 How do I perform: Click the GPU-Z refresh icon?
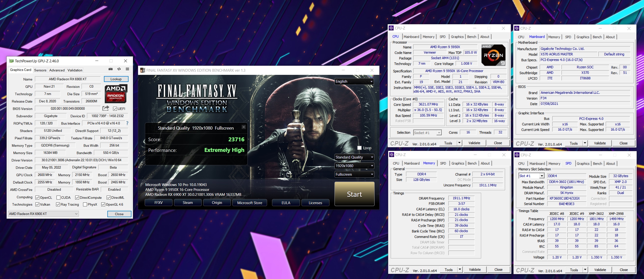(x=119, y=69)
